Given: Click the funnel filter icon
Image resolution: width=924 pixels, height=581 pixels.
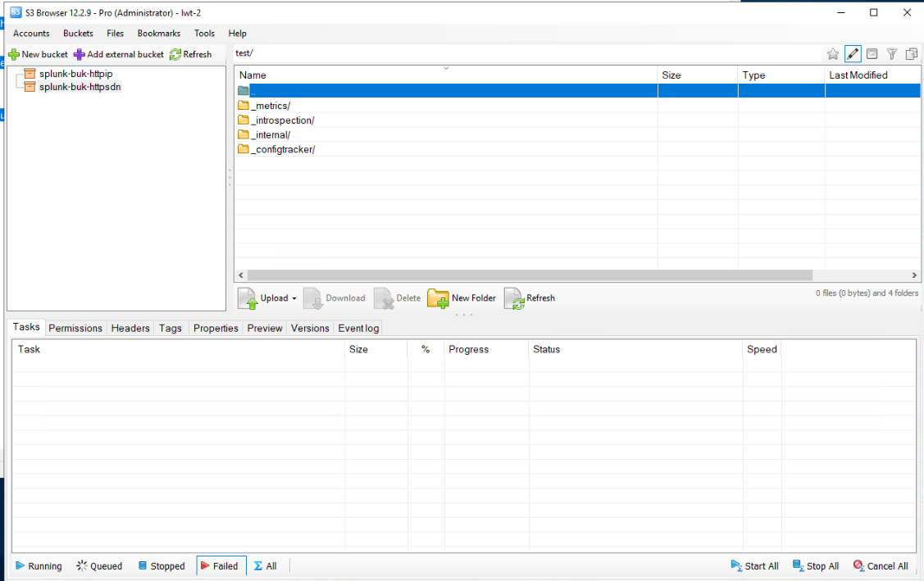Looking at the screenshot, I should (892, 54).
